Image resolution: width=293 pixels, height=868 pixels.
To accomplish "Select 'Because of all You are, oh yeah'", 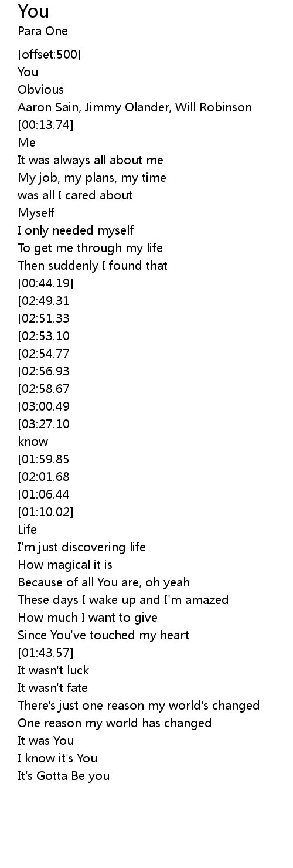I will tap(104, 582).
